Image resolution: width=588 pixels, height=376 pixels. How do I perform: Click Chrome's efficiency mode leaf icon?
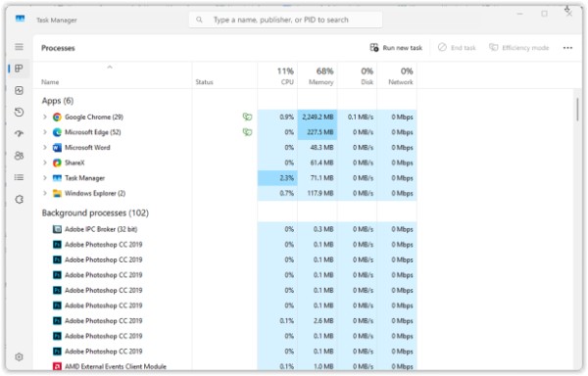[x=247, y=117]
